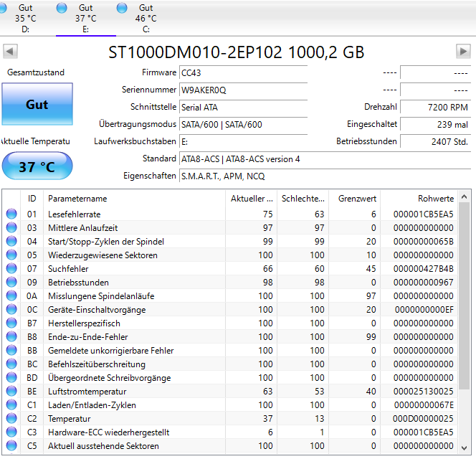This screenshot has height=459, width=476.
Task: Click raw value 00000000067E of Laden/Entladen-Zyklen
Action: (x=424, y=405)
